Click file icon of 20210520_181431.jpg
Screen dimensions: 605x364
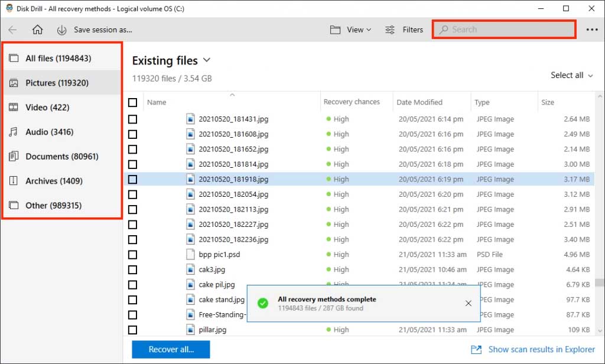pyautogui.click(x=190, y=119)
